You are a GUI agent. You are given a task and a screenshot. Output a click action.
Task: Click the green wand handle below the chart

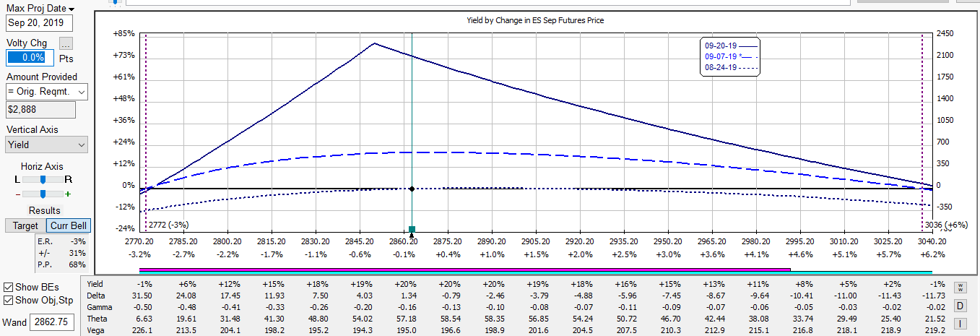click(412, 230)
